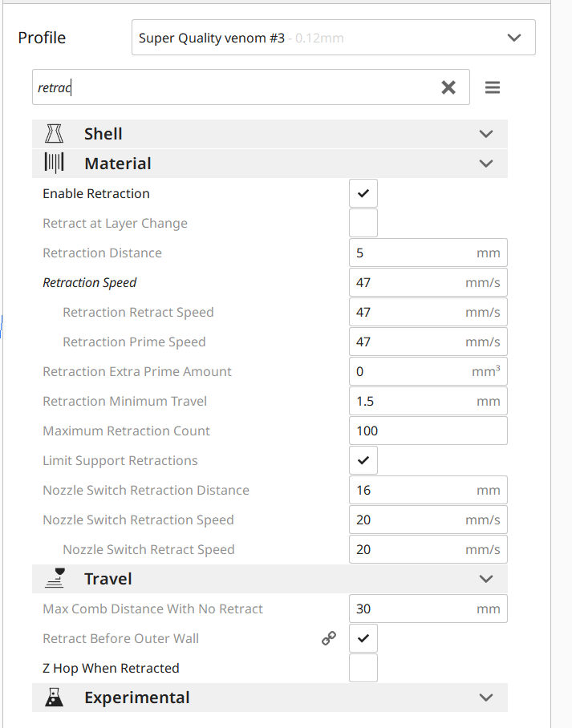The width and height of the screenshot is (572, 728).
Task: Clear the search field with X
Action: pyautogui.click(x=448, y=87)
